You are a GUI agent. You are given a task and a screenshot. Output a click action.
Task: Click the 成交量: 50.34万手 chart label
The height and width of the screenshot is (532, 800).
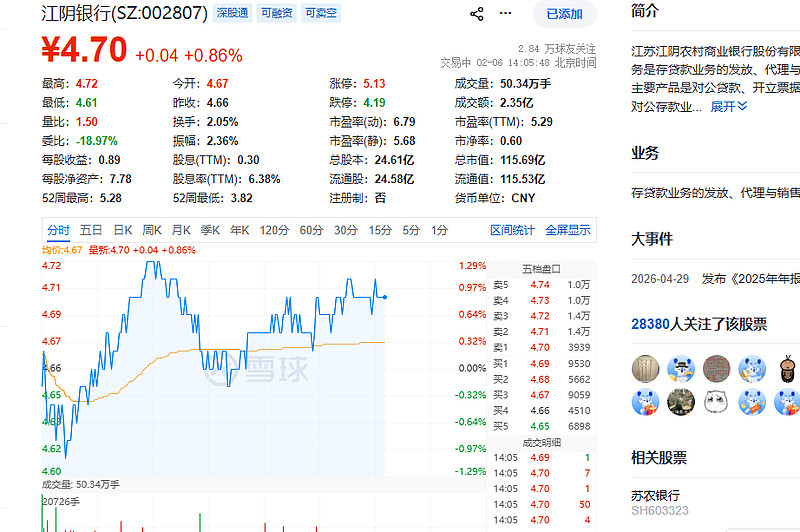click(81, 485)
